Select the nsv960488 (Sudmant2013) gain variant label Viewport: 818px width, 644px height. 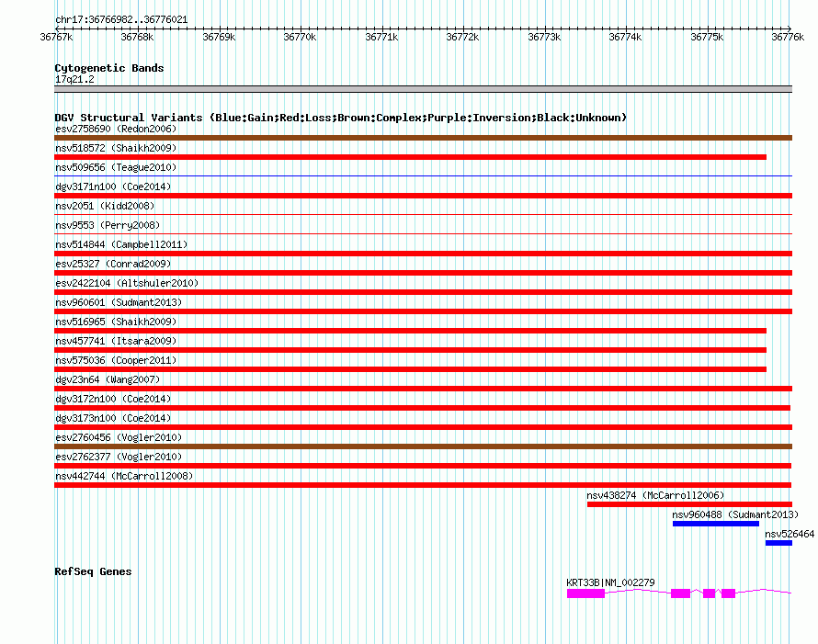[x=735, y=514]
